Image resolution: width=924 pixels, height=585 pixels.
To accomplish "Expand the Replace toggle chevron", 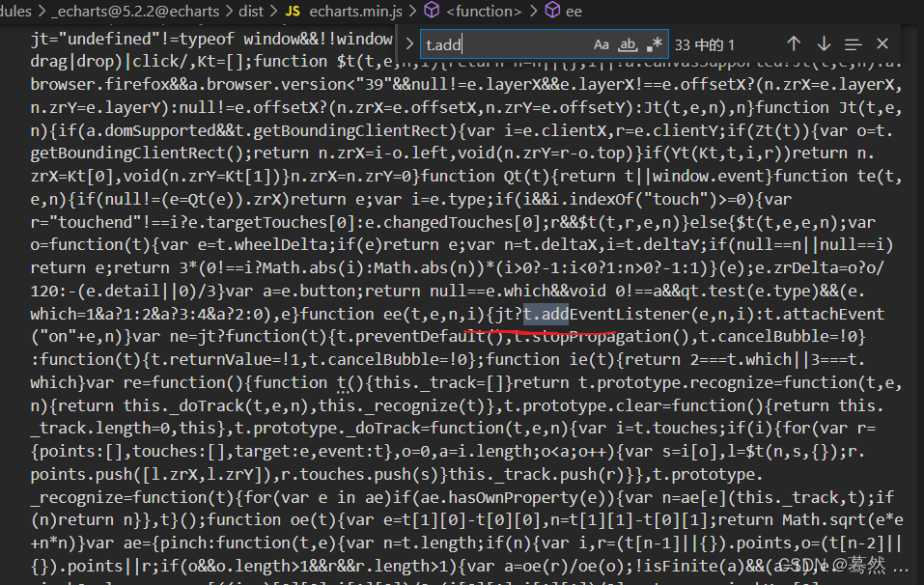I will pos(409,44).
